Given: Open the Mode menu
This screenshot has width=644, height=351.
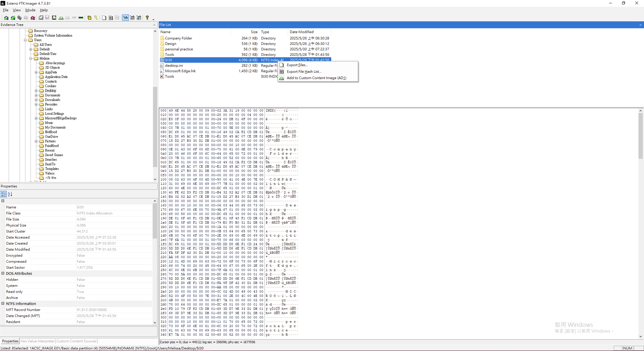Looking at the screenshot, I should point(30,10).
